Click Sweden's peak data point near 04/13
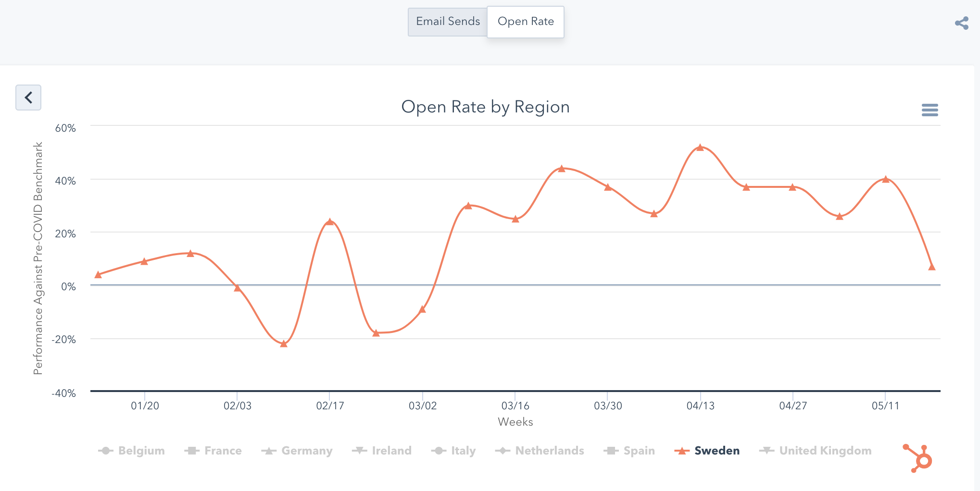The width and height of the screenshot is (980, 491). click(700, 147)
